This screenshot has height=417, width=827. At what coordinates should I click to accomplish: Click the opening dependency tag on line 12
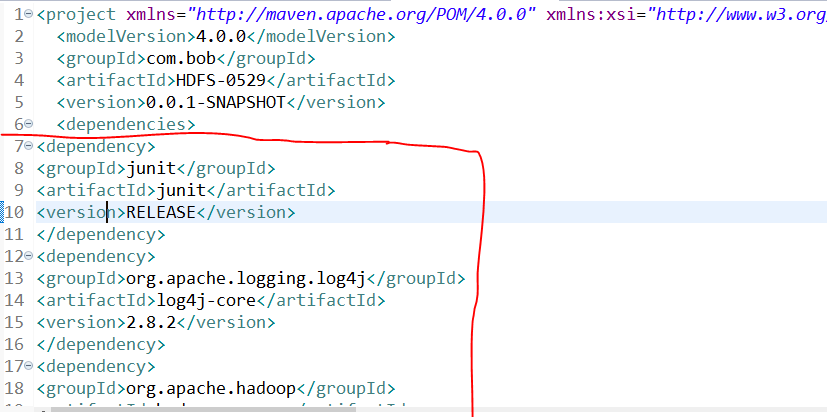(x=96, y=256)
